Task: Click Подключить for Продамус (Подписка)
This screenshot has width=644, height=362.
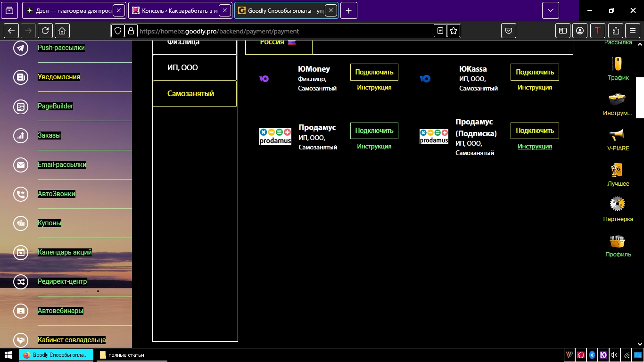Action: coord(535,131)
